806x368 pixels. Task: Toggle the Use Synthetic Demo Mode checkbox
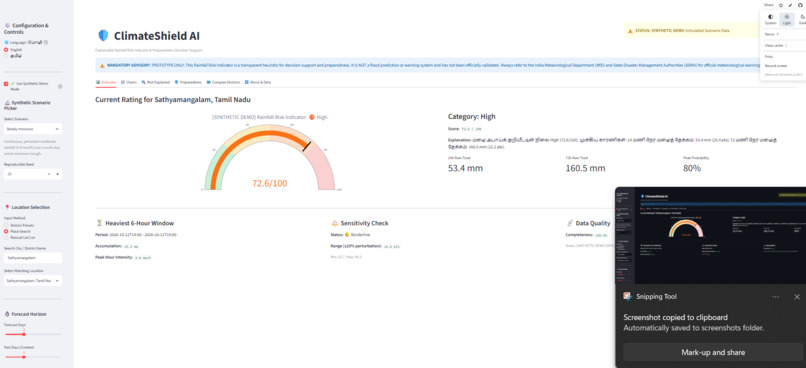point(6,83)
